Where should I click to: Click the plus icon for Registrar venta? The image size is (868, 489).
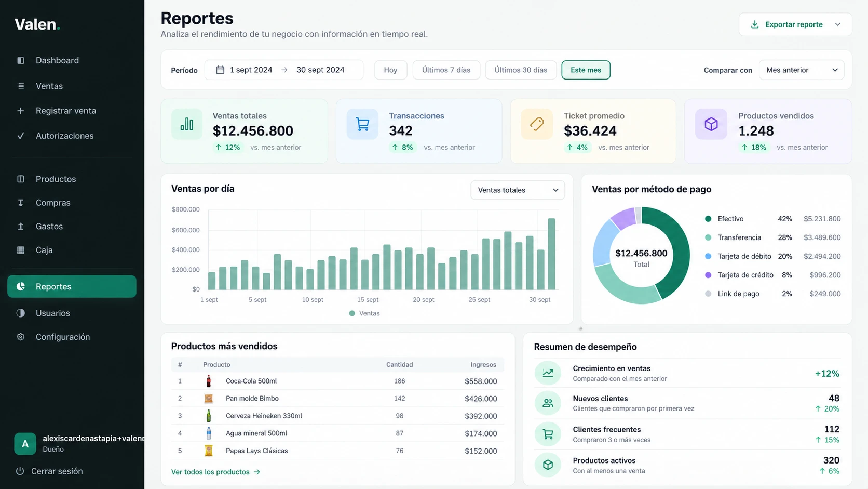click(21, 111)
